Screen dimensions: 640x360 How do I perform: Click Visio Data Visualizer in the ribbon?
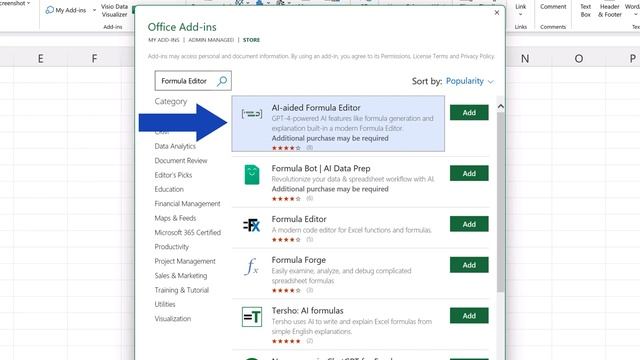click(x=114, y=10)
